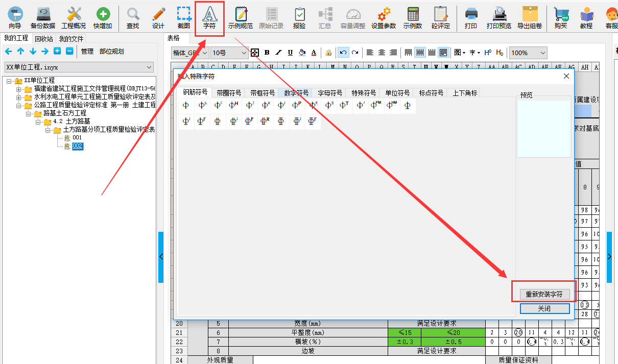Toggle underline text formatting
Screen dimensions: 618x364
click(290, 53)
